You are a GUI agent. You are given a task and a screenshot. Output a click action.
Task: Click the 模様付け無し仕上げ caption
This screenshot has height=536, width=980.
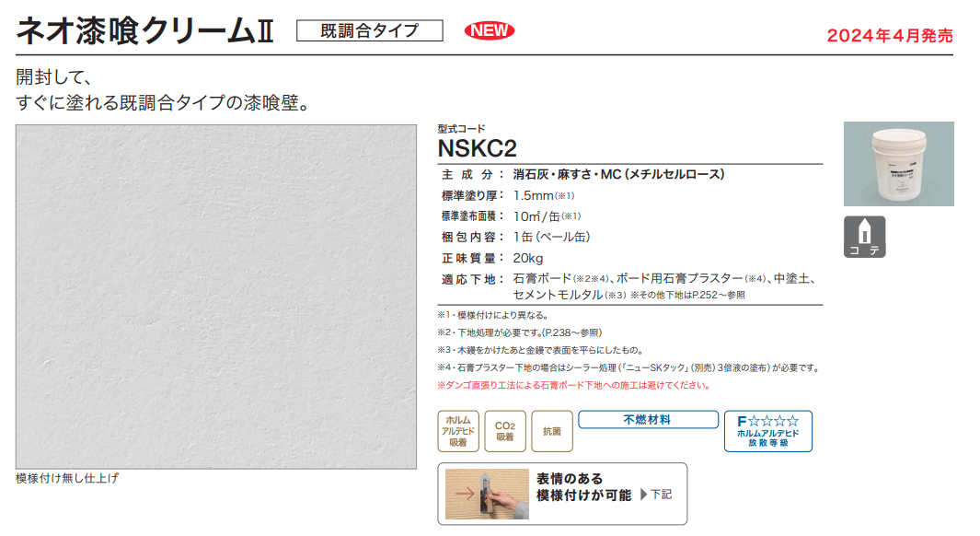click(67, 479)
